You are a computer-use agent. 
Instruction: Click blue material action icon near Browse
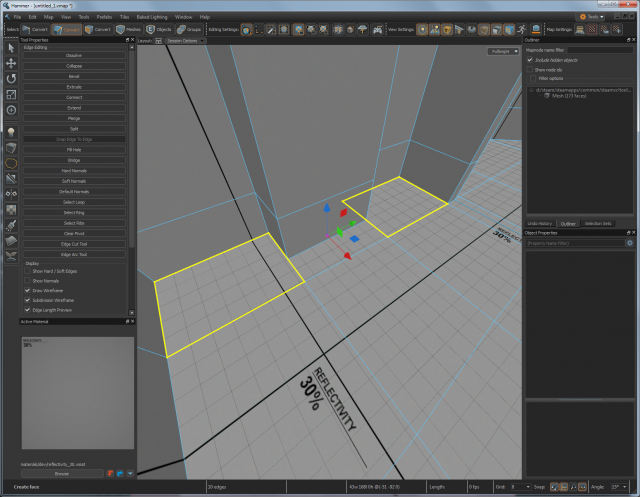click(x=120, y=473)
